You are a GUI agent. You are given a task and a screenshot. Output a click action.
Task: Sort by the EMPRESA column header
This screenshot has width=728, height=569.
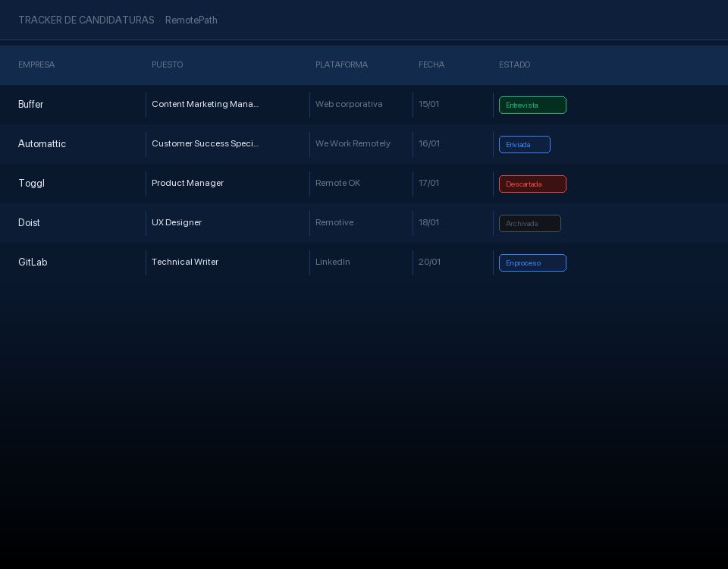tap(36, 64)
